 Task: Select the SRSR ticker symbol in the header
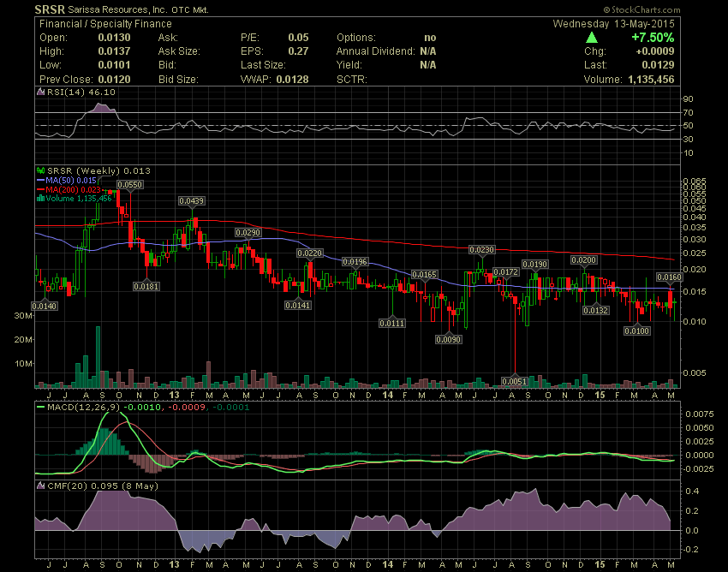click(x=50, y=9)
